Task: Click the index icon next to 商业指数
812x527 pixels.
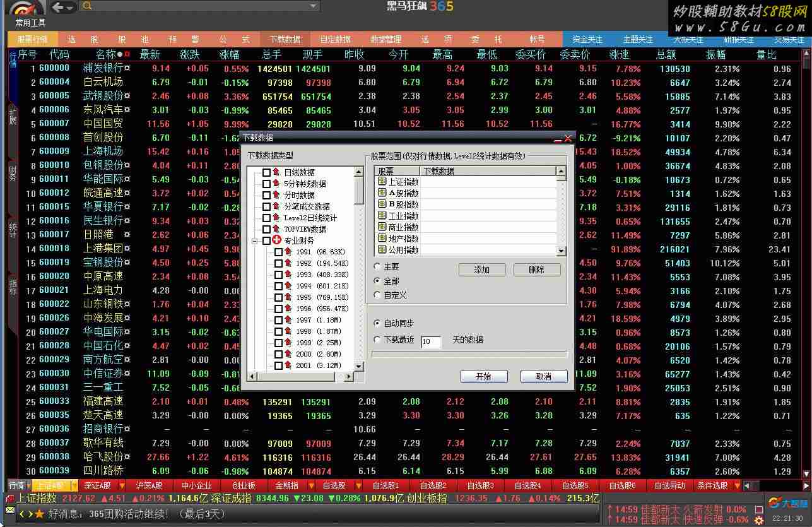Action: [382, 227]
